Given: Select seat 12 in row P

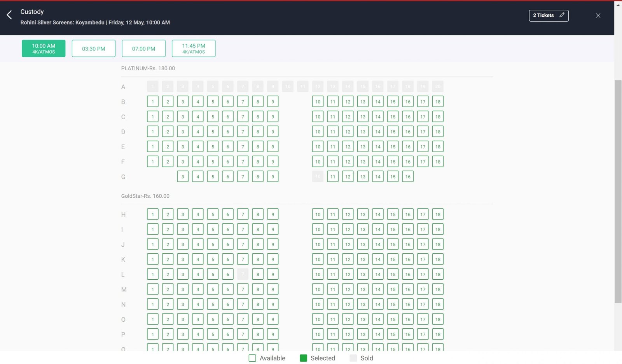Looking at the screenshot, I should tap(348, 334).
